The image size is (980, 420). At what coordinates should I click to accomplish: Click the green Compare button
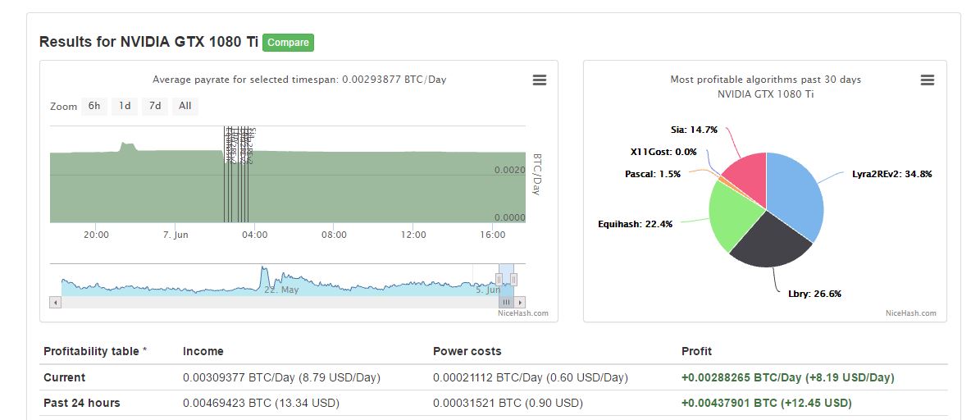click(x=288, y=43)
